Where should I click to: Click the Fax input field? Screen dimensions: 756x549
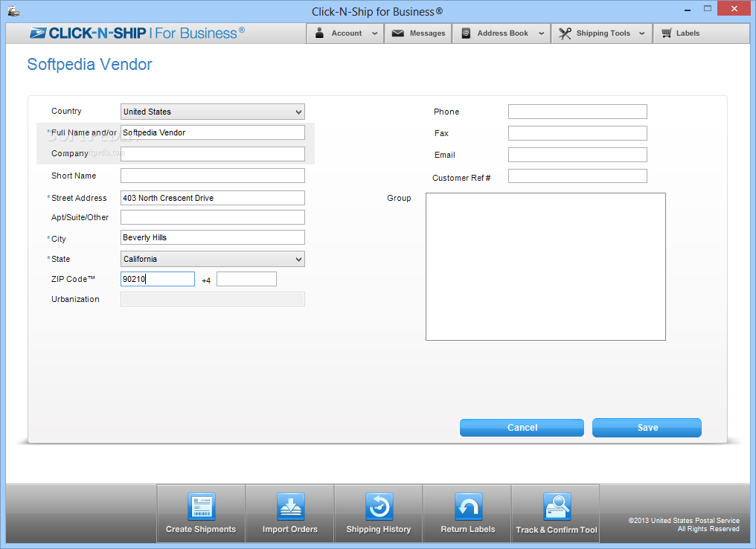point(577,133)
